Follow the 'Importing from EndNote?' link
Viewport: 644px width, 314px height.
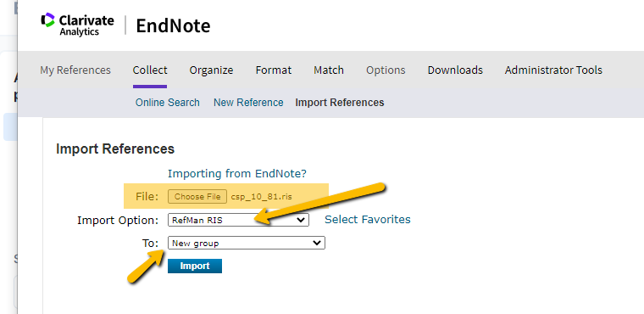237,174
